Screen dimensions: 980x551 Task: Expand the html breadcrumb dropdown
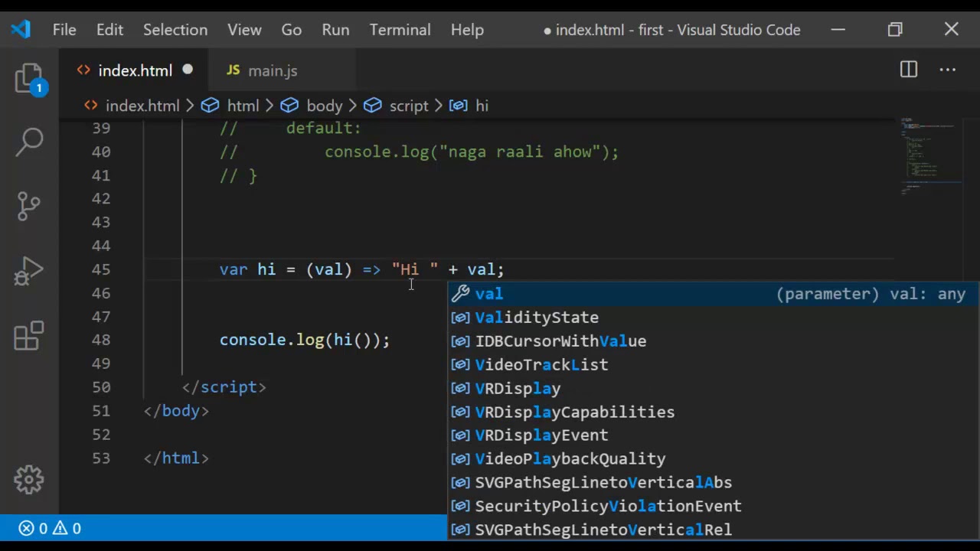click(230, 106)
